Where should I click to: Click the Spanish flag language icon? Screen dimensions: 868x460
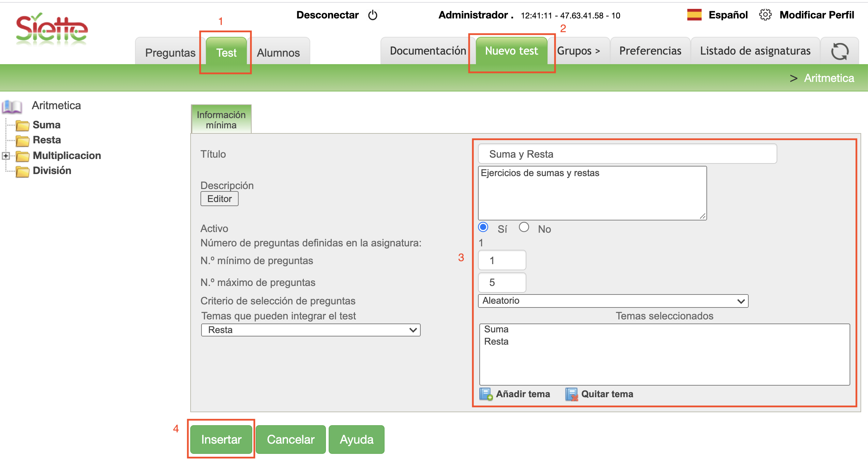694,15
